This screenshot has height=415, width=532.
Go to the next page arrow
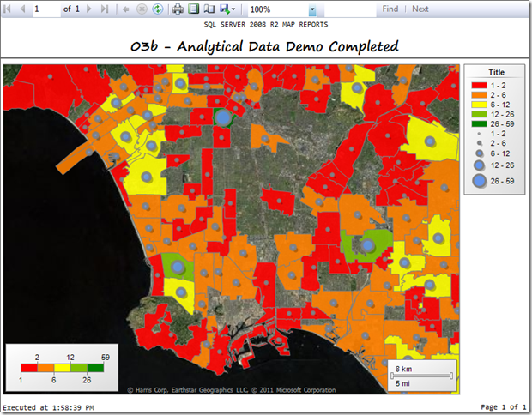[89, 9]
